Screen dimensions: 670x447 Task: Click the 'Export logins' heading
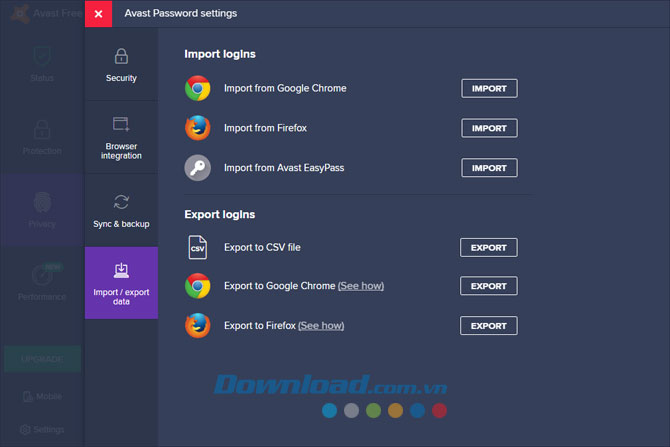point(220,215)
